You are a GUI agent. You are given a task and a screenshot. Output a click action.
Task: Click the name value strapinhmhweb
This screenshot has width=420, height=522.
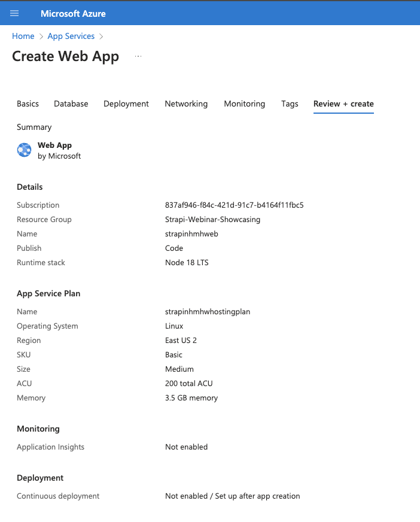(x=191, y=233)
